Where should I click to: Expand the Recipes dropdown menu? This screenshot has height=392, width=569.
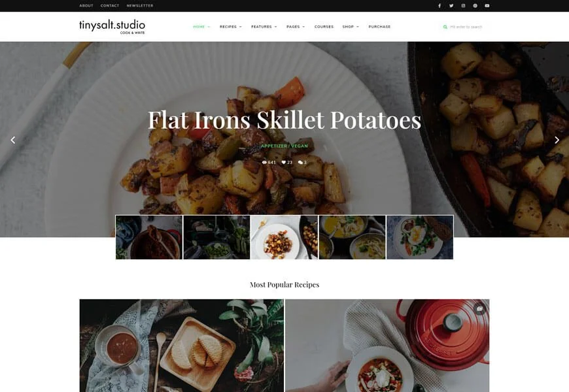click(230, 27)
